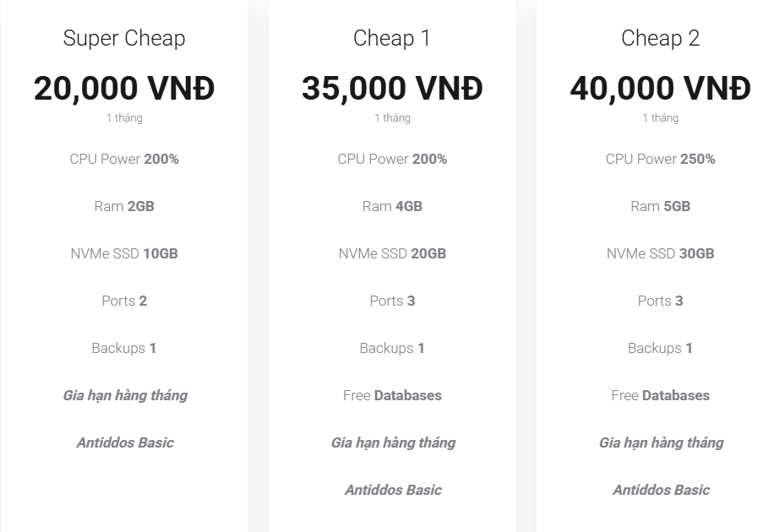
Task: Click the 35,000 VNĐ price
Action: point(392,88)
